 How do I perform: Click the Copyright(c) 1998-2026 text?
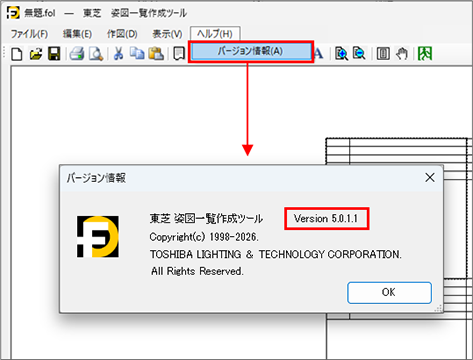204,237
